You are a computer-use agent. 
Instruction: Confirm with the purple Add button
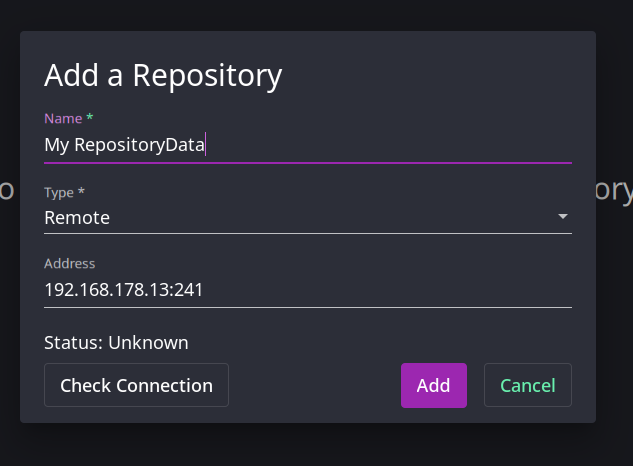point(434,385)
